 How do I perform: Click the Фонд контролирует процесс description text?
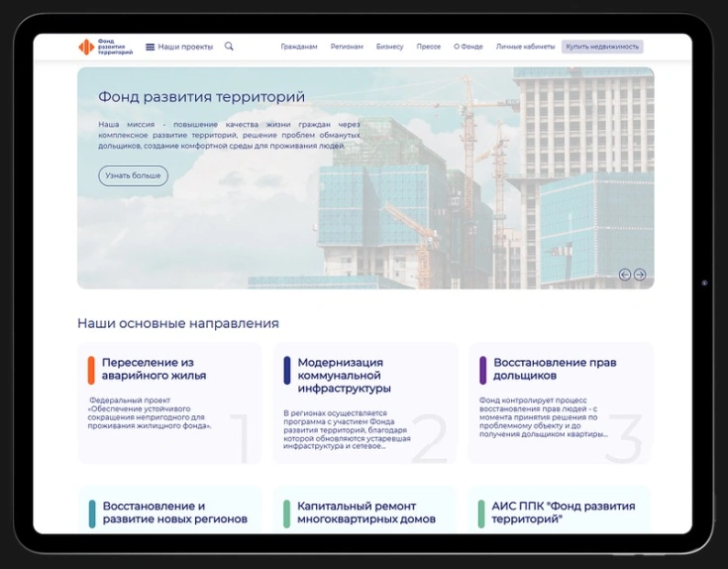544,417
